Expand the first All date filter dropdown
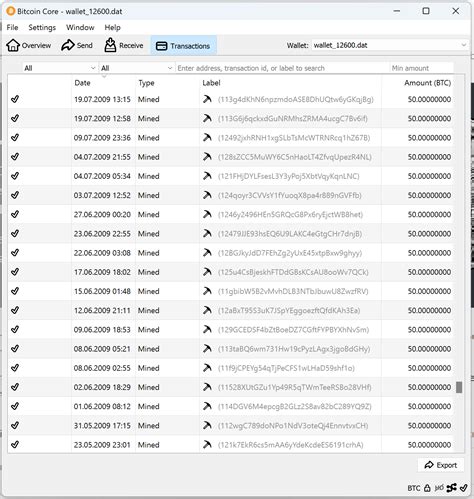The image size is (474, 499). [60, 68]
